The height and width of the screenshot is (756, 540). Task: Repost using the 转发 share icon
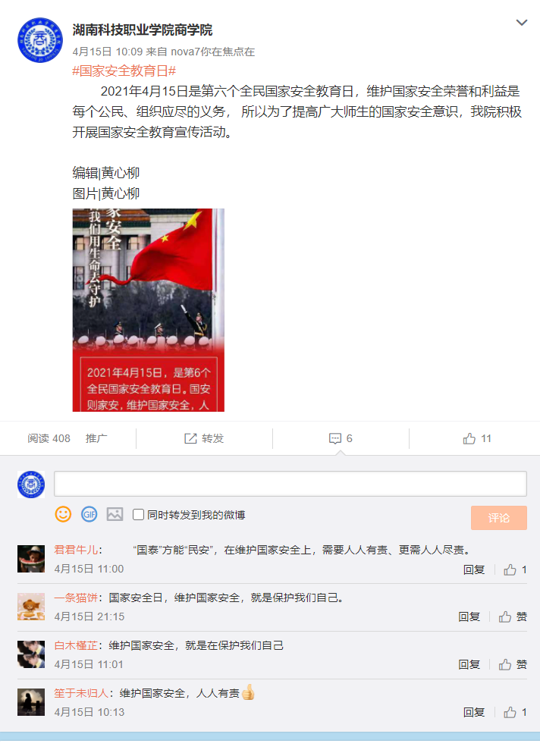point(204,438)
